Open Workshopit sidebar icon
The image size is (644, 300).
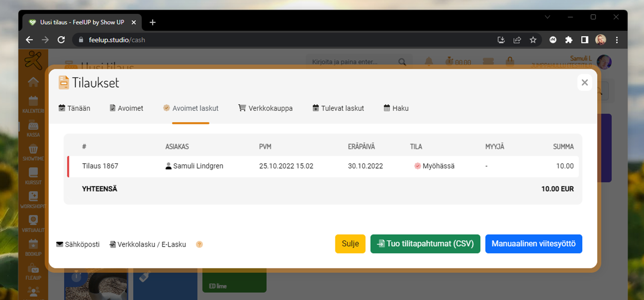pos(33,199)
